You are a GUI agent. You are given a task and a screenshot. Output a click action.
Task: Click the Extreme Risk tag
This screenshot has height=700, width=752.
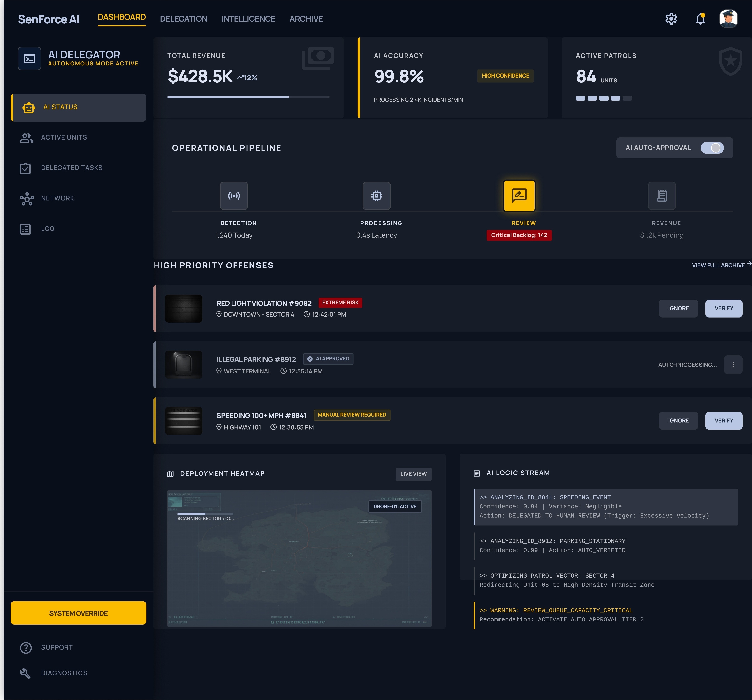pos(340,303)
